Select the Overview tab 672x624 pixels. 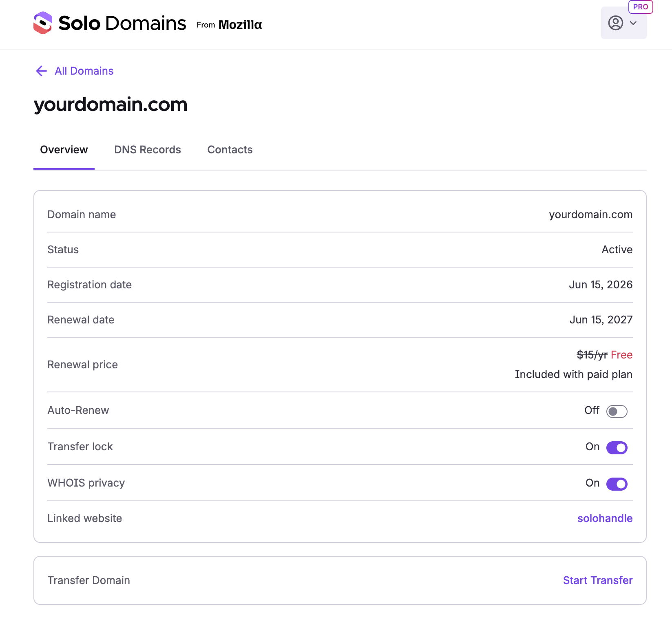click(x=64, y=150)
